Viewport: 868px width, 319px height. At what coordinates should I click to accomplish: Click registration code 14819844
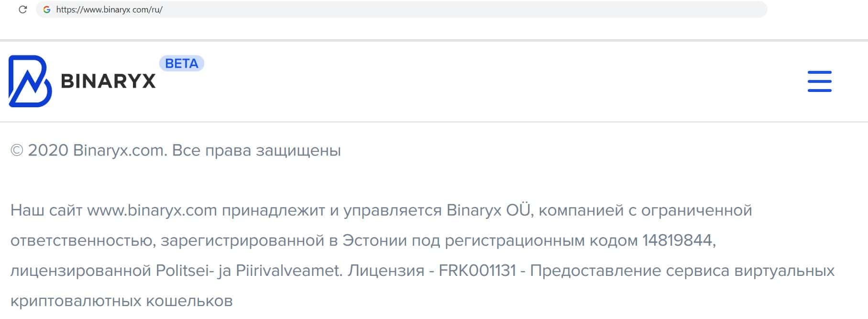click(x=677, y=240)
